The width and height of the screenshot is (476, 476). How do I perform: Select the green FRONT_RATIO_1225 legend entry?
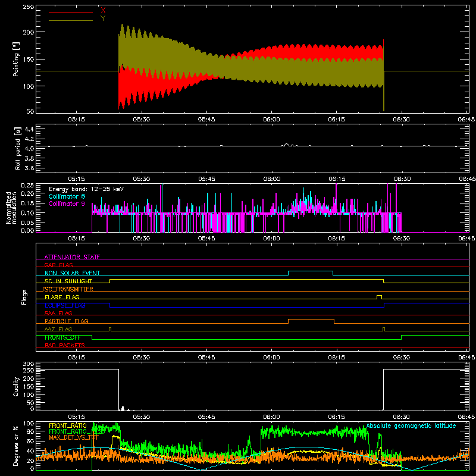tap(77, 431)
